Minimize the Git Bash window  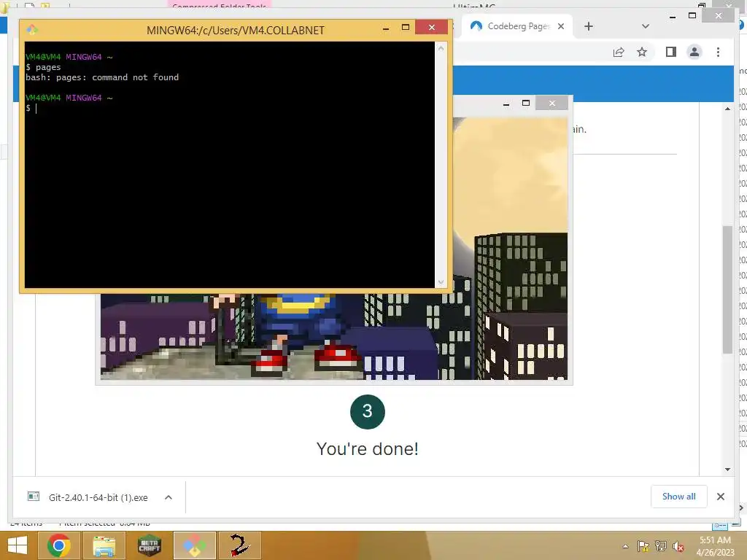point(386,28)
